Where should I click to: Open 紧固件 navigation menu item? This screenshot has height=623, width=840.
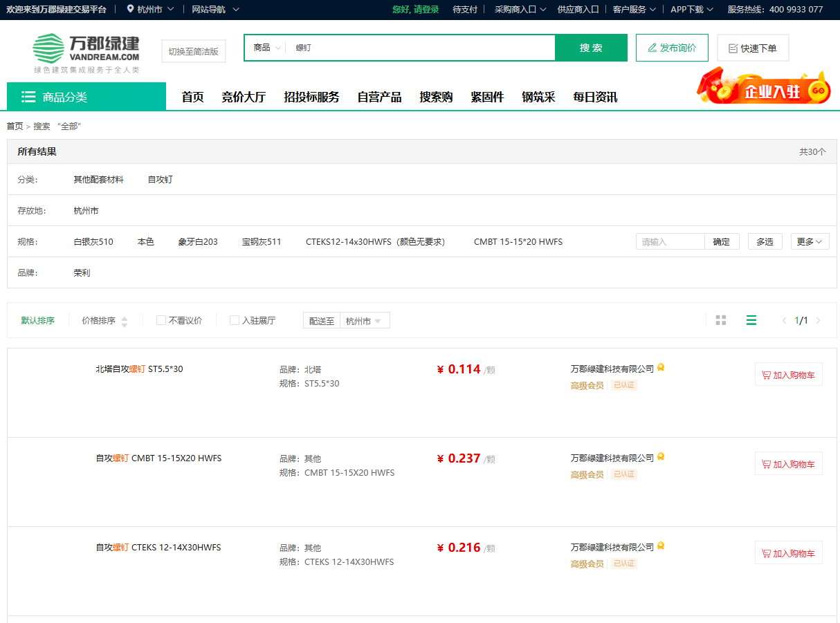click(487, 97)
